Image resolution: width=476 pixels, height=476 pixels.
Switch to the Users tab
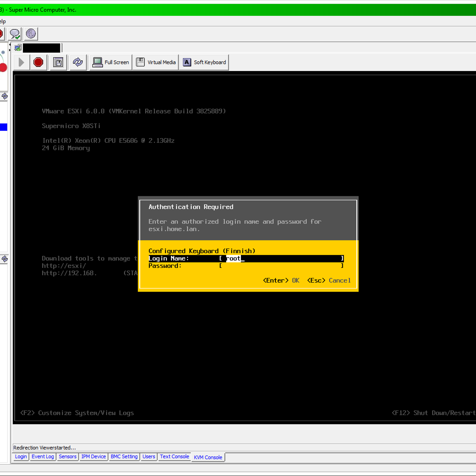149,457
